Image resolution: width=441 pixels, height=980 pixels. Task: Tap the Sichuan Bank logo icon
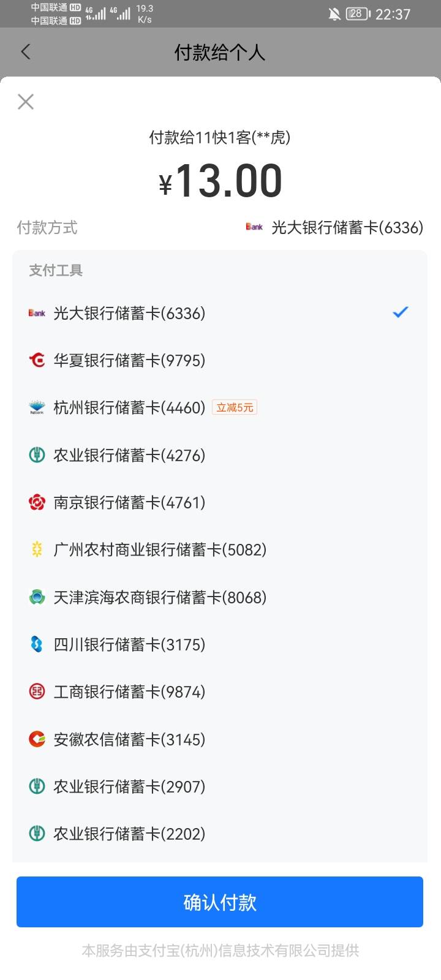click(37, 644)
